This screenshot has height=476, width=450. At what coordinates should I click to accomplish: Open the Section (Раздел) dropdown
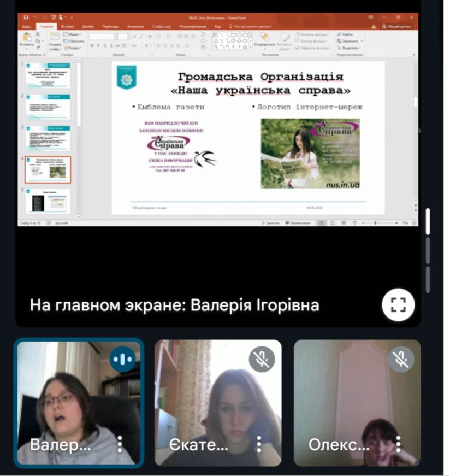[73, 48]
